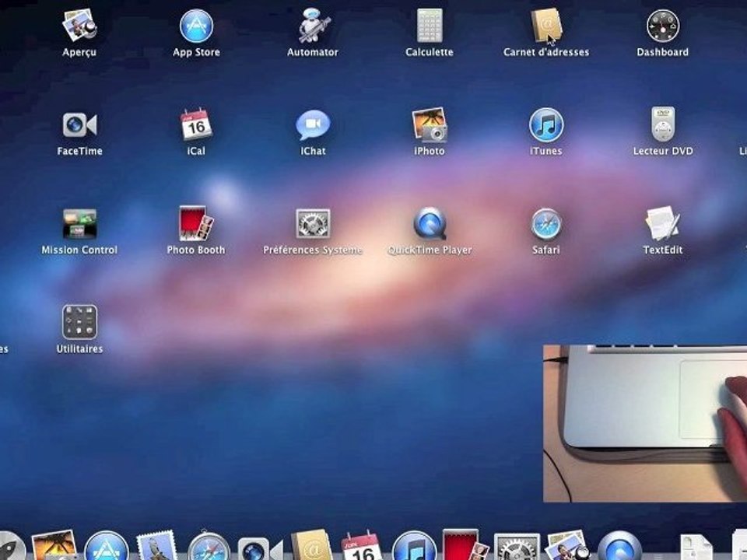
Task: Open Lecteur DVD app
Action: tap(663, 124)
